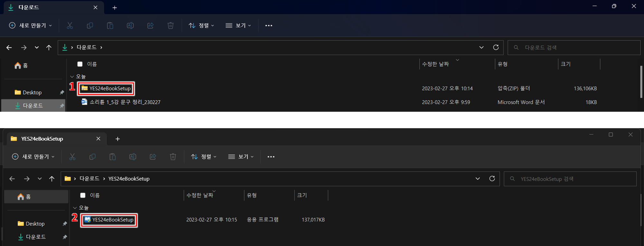Click Cut icon in the YES24eBookSetup window toolbar
The image size is (644, 246).
coord(72,157)
